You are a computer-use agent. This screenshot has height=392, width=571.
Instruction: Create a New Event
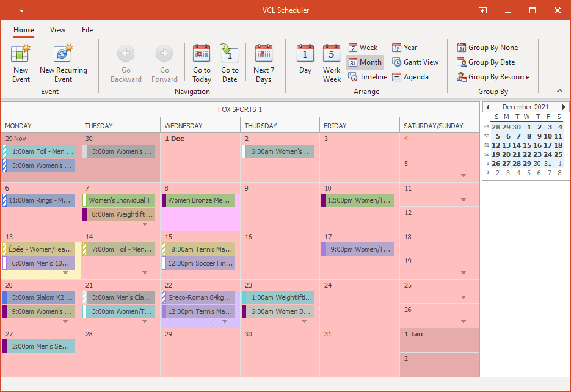point(20,61)
